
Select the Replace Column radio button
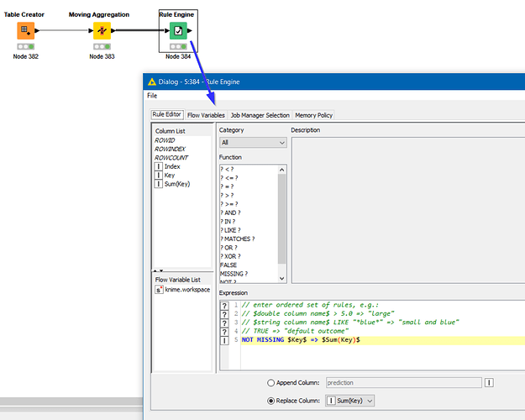pyautogui.click(x=270, y=401)
